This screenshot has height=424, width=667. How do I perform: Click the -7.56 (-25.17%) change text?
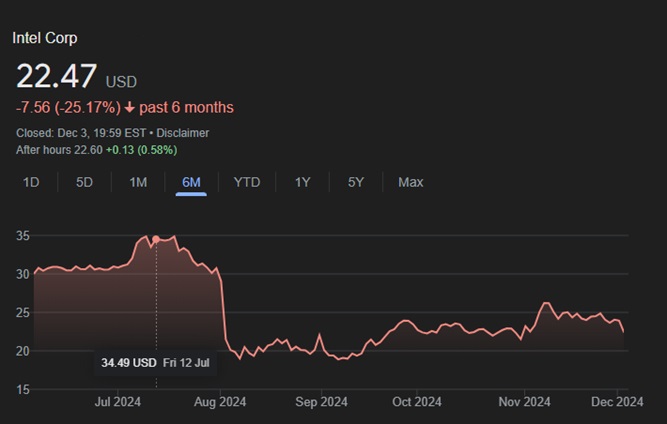(68, 108)
